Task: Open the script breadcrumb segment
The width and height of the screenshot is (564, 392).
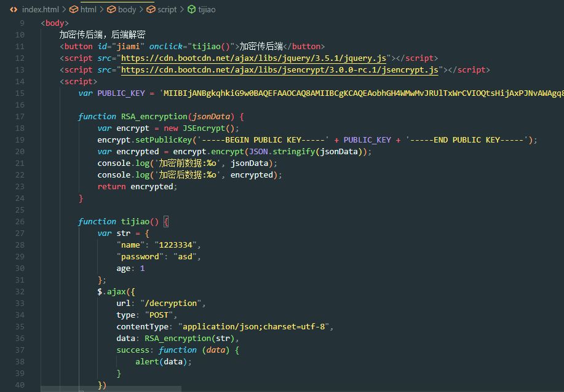Action: pos(167,10)
